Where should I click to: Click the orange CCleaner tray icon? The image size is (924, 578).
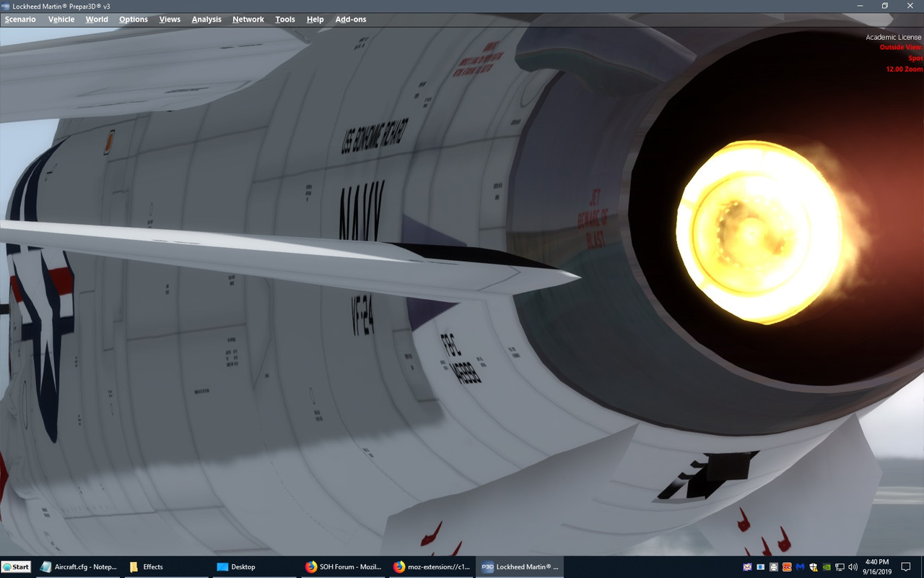click(x=787, y=567)
